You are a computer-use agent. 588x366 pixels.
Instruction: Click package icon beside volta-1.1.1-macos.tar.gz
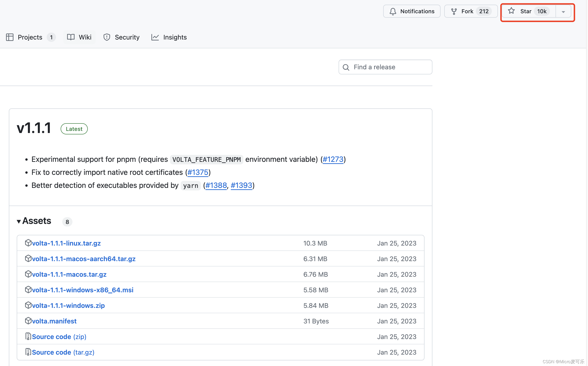pyautogui.click(x=28, y=274)
